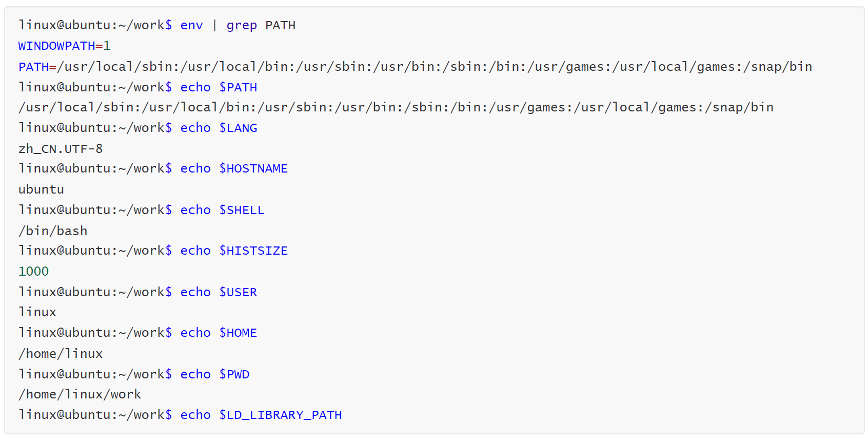Click the /home/linux/work output line
868x439 pixels.
(80, 394)
